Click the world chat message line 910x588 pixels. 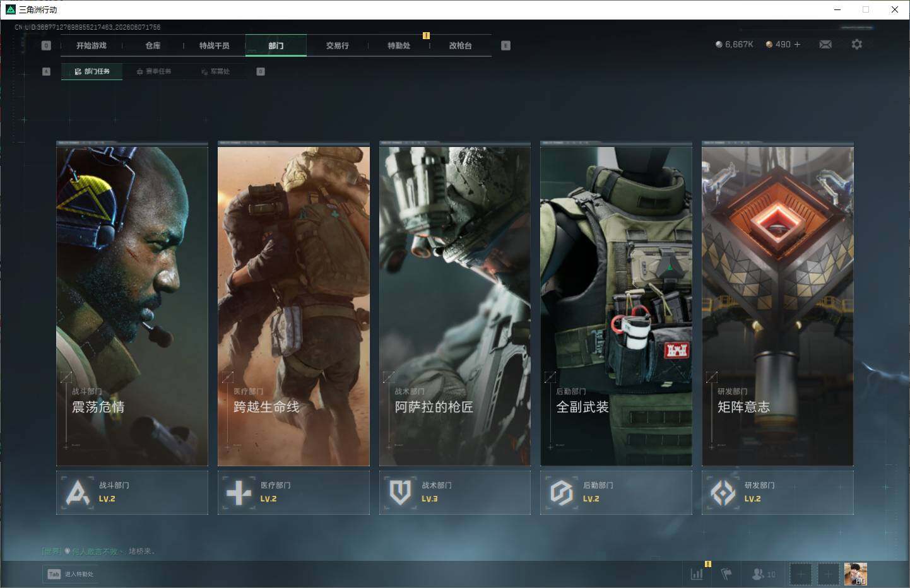point(98,551)
